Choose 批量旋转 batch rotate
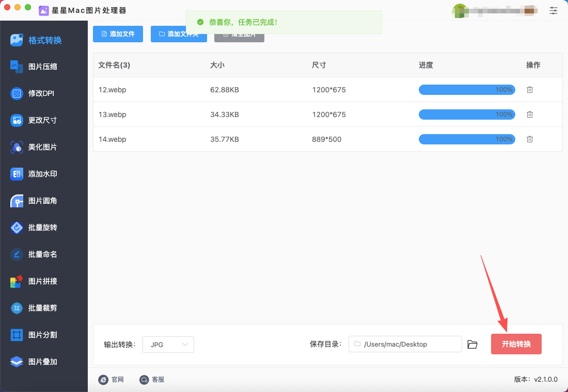The width and height of the screenshot is (568, 392). coord(42,227)
